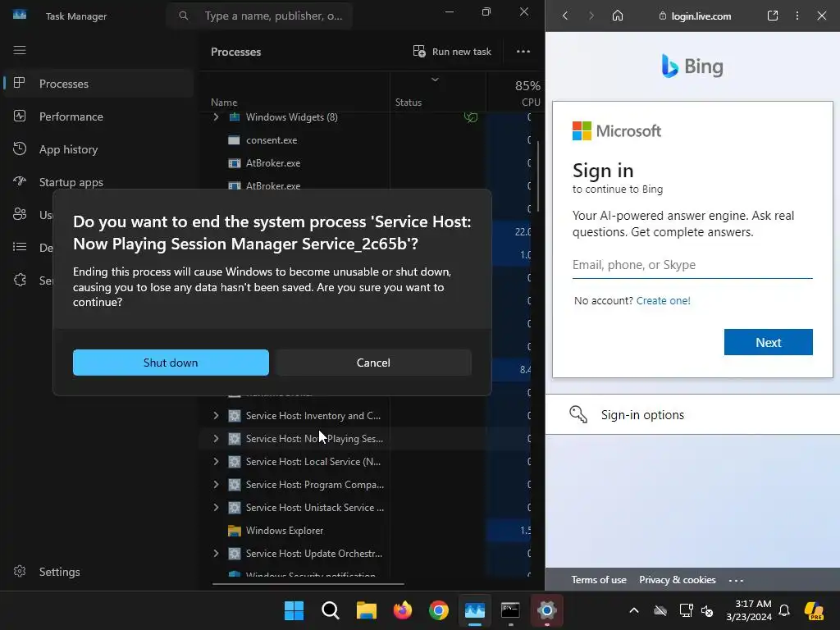Click the Users icon in Task Manager sidebar
The image size is (840, 630).
[x=20, y=214]
